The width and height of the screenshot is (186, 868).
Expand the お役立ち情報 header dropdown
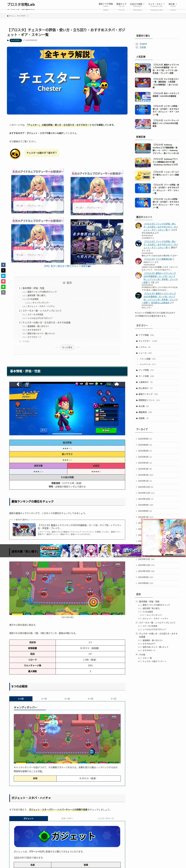[x=137, y=5]
